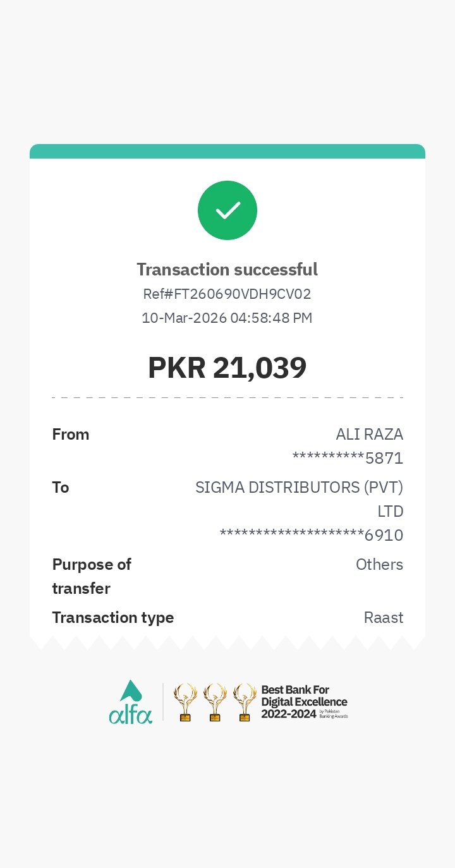Tap the Transaction successful heading
455x868 pixels.
coord(227,270)
